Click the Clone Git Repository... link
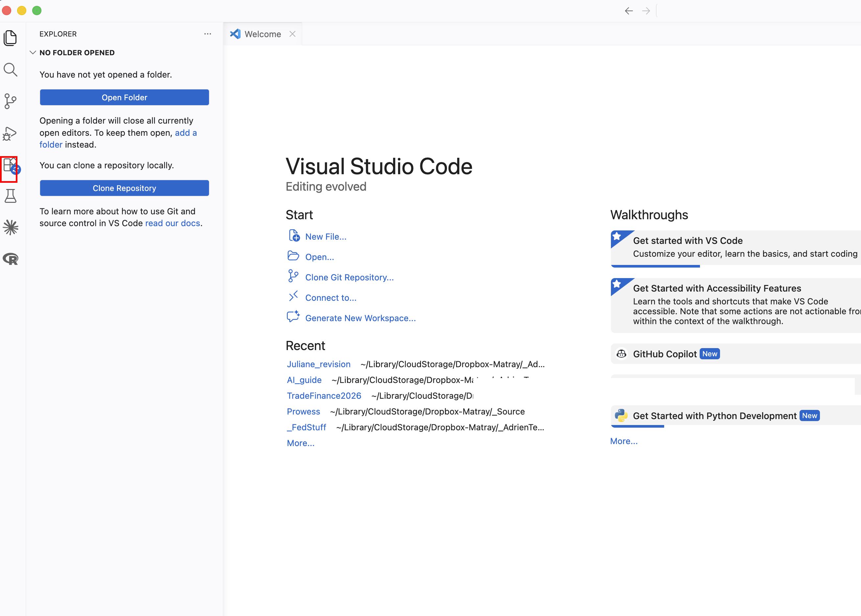 (350, 277)
